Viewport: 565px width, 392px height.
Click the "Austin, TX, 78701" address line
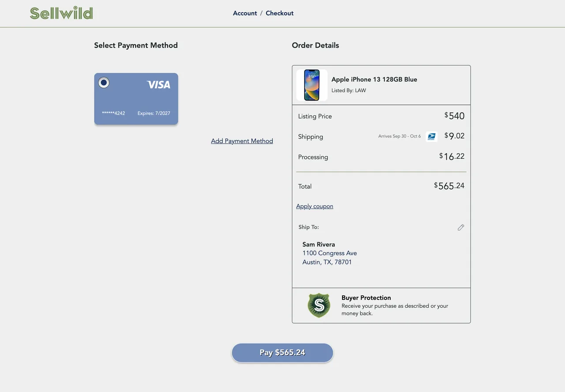click(x=327, y=262)
